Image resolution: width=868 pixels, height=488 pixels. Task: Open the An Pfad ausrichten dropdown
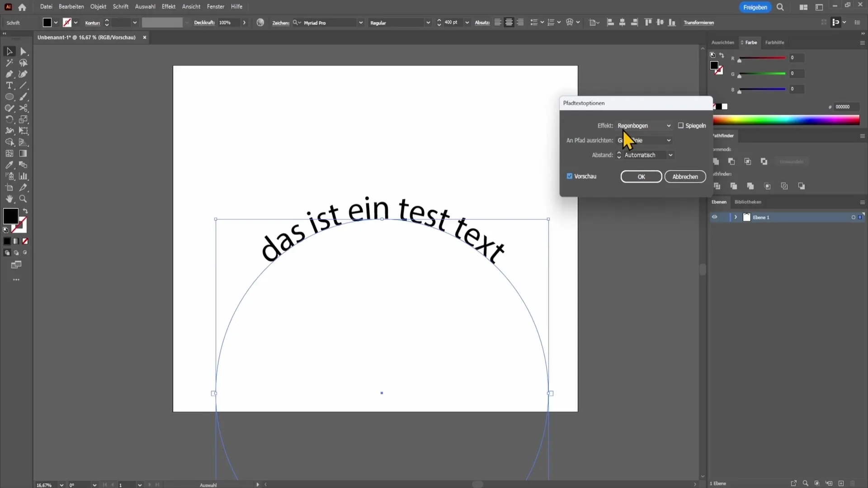644,141
